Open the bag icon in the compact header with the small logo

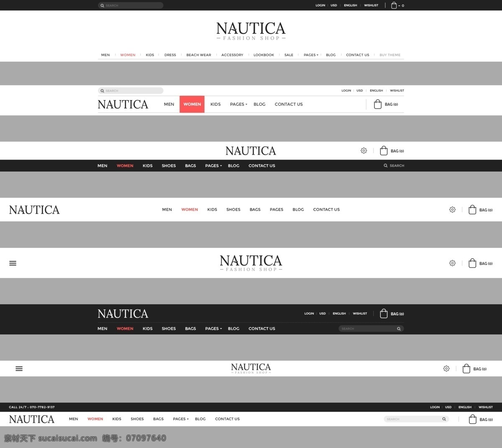(x=466, y=369)
